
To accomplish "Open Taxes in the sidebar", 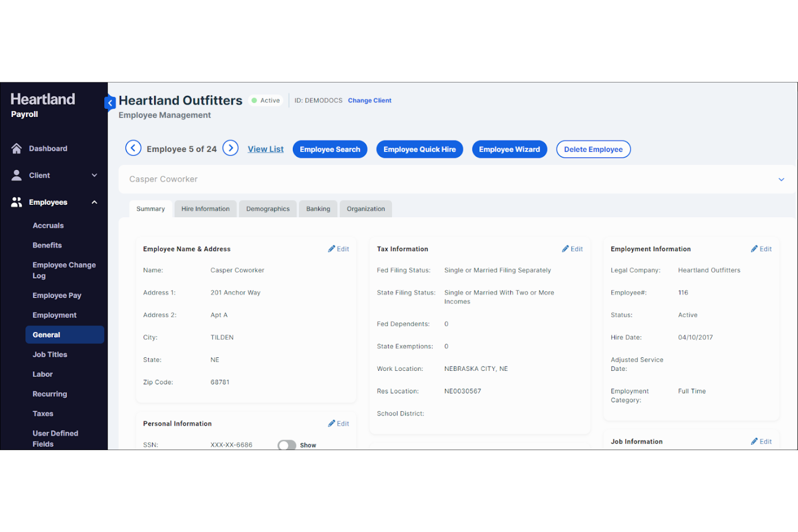I will click(x=43, y=413).
